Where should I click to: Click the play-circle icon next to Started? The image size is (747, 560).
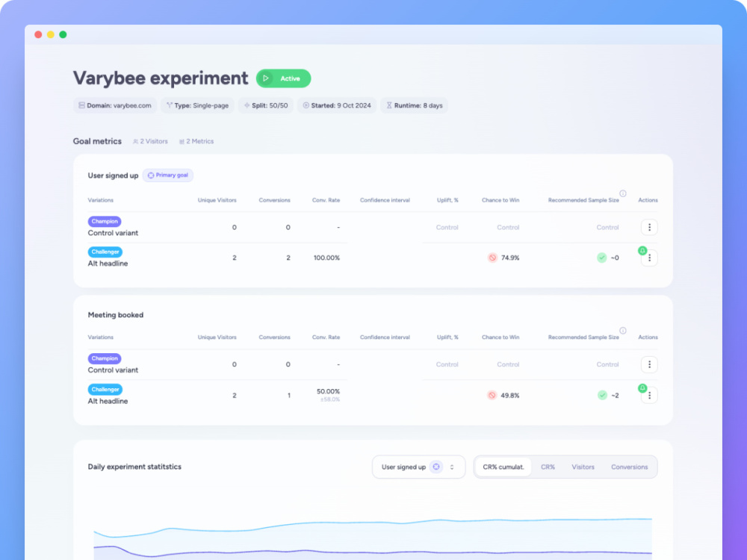tap(306, 105)
